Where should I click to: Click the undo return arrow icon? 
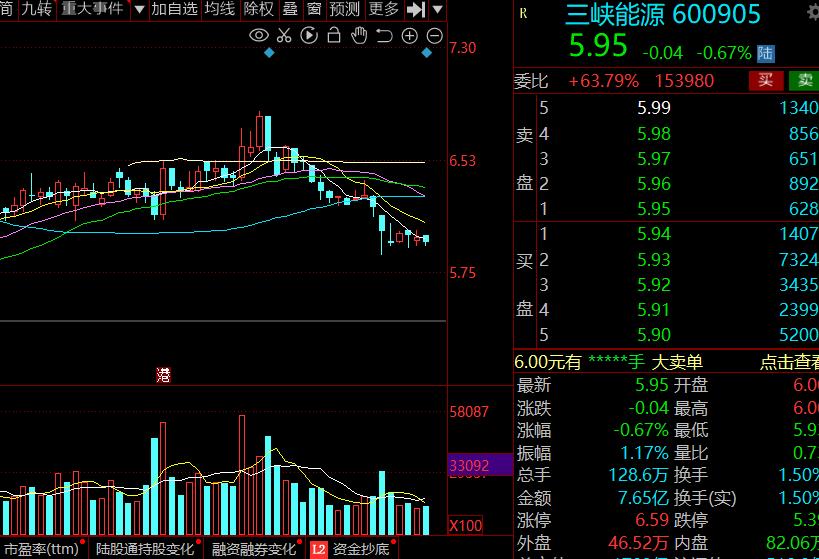coord(384,35)
